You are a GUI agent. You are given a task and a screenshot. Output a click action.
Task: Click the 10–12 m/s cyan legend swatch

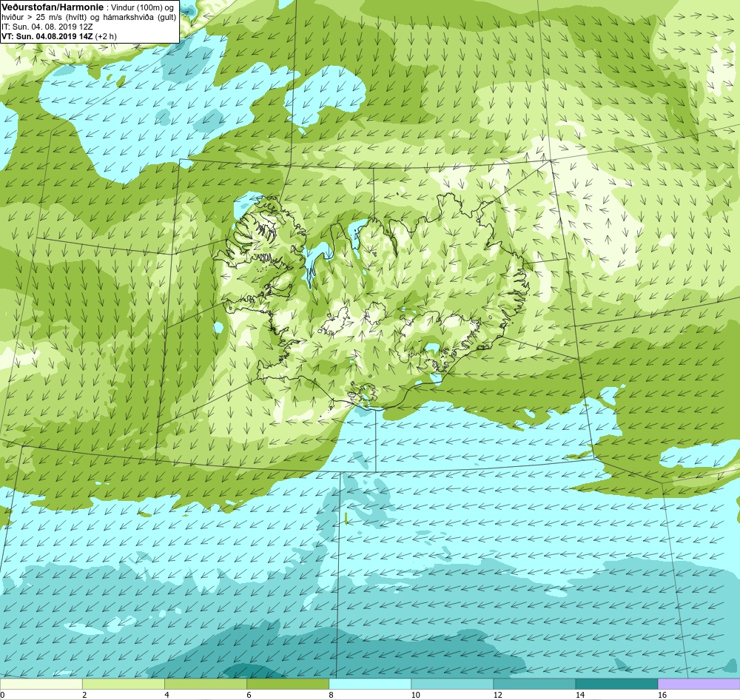[x=451, y=684]
